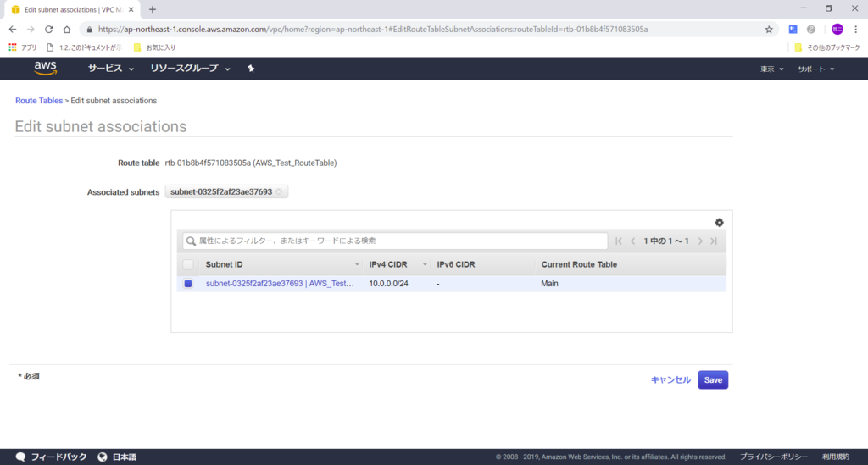Expand the サービス menu
This screenshot has height=465, width=868.
(111, 69)
